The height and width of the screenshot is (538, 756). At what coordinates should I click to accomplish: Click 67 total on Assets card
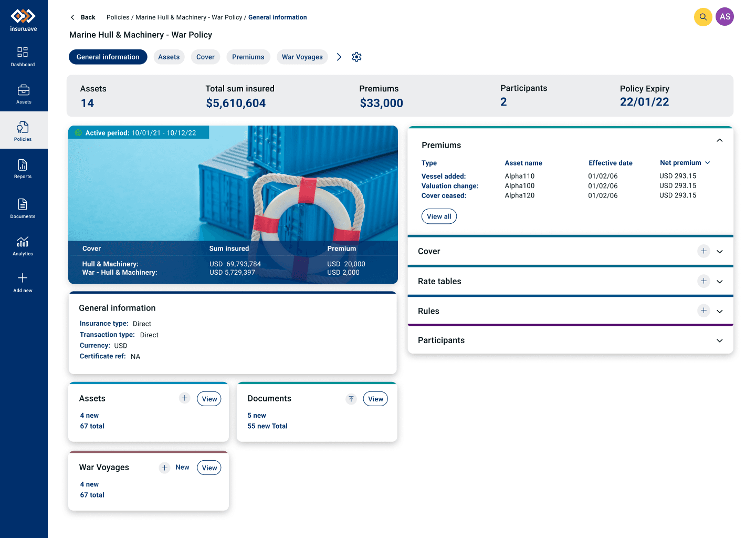[x=92, y=426]
